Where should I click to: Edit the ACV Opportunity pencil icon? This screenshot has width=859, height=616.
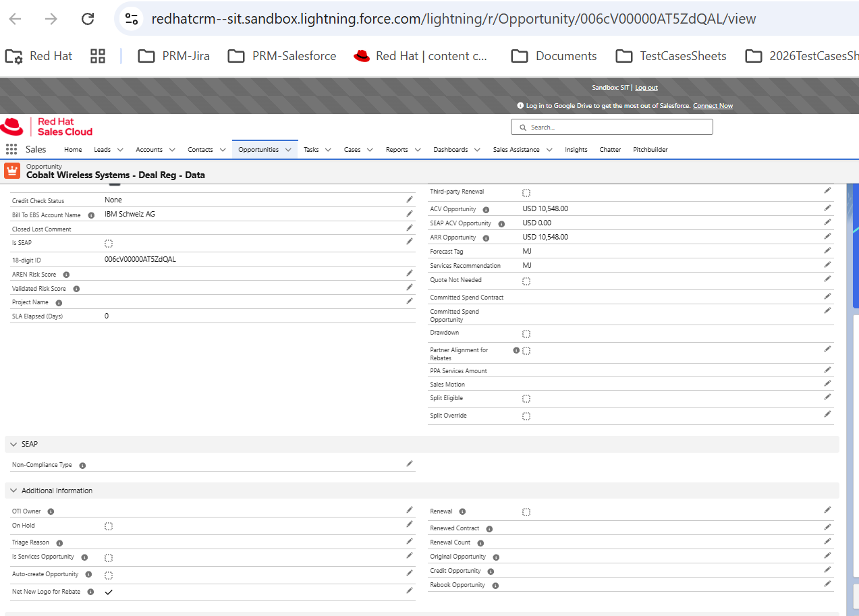click(x=828, y=208)
